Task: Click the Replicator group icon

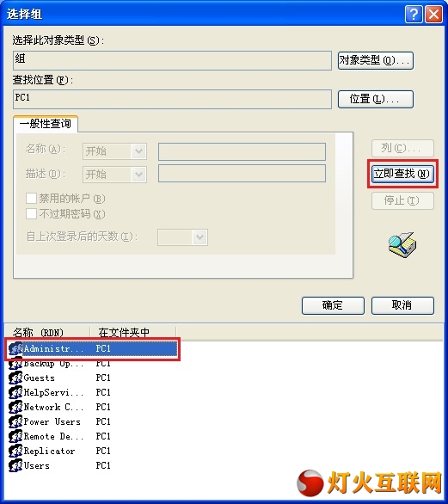Action: click(15, 451)
